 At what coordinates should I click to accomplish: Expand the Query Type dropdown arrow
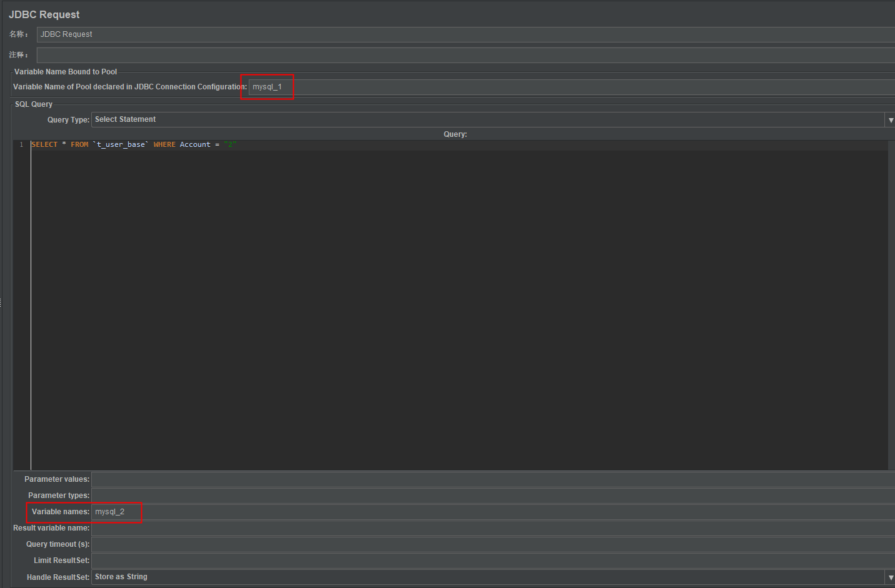(x=891, y=120)
